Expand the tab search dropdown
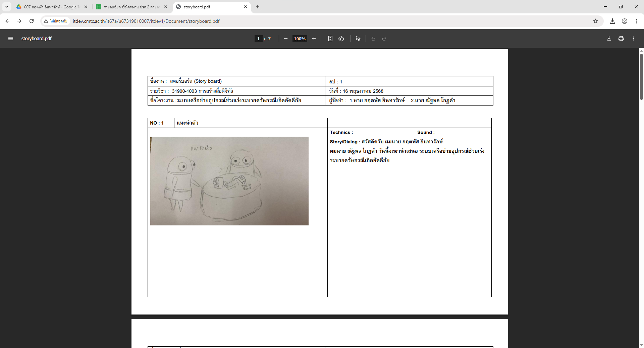This screenshot has width=644, height=348. click(7, 7)
